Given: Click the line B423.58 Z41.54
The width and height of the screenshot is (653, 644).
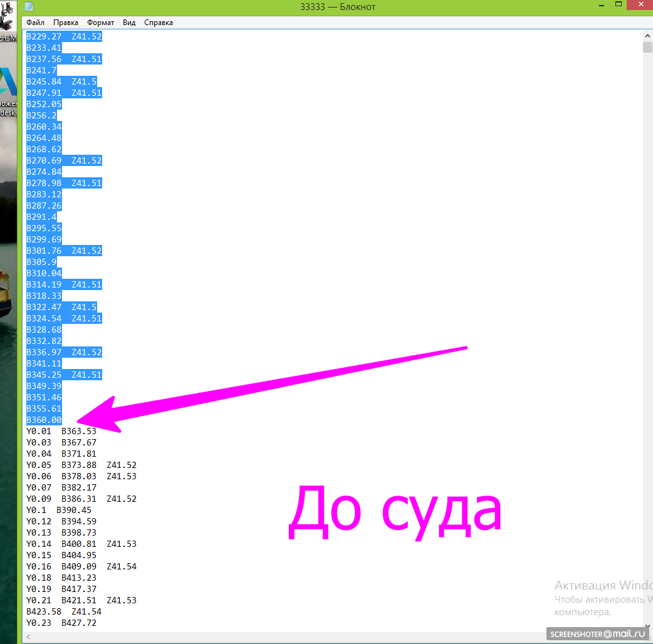Looking at the screenshot, I should (64, 611).
